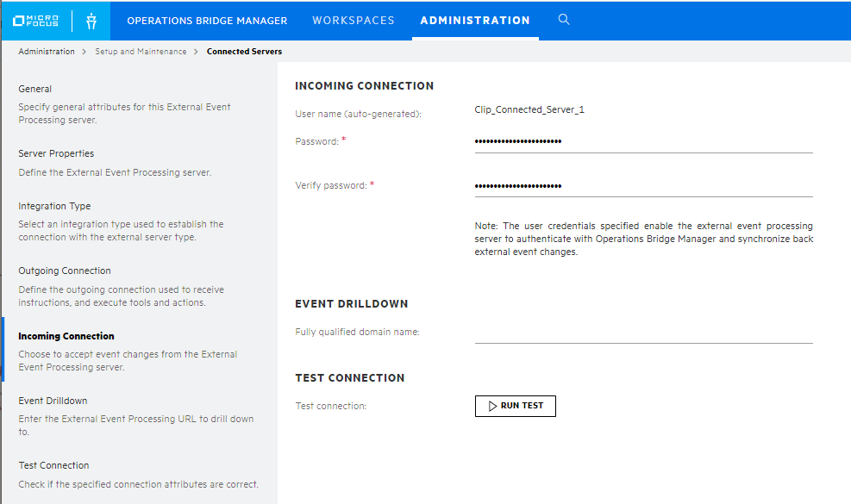The width and height of the screenshot is (851, 504).
Task: Click the Micro Focus logo
Action: 36,21
